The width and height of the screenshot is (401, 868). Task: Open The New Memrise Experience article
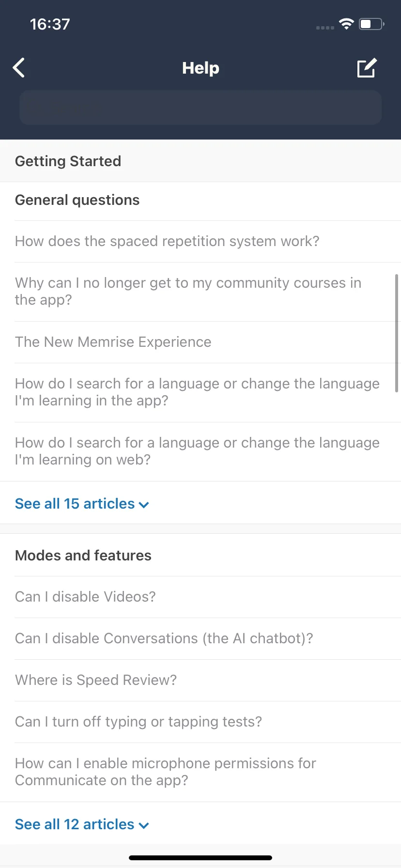113,342
